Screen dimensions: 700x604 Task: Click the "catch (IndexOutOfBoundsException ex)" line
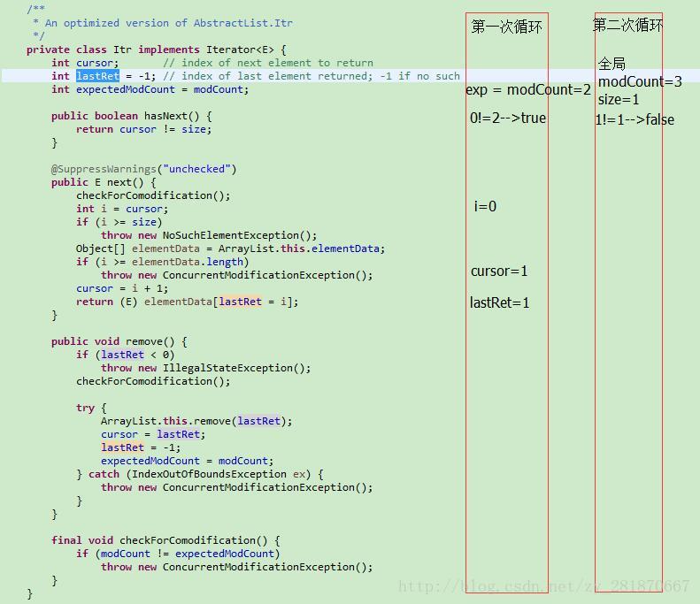point(199,474)
